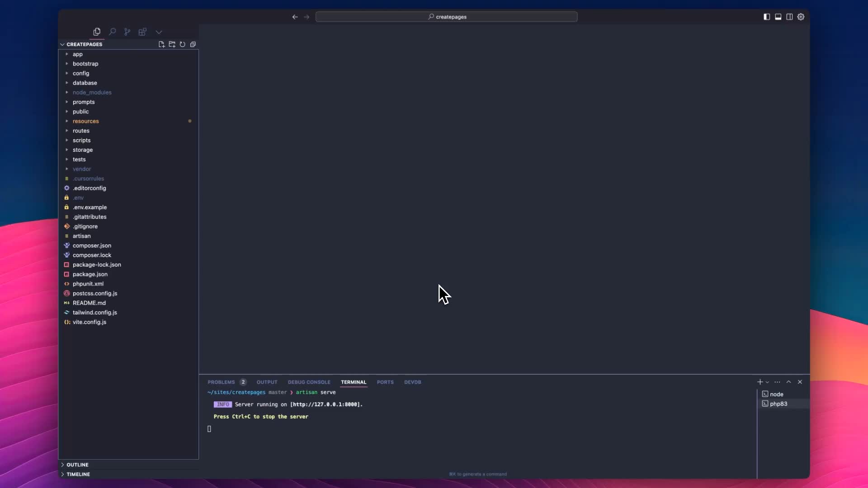Expand the scripts folder

[x=128, y=140]
